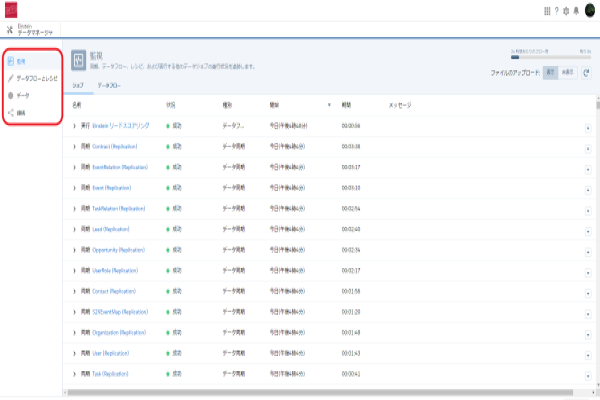The image size is (600, 400).
Task: Set file upload toggle to 表示
Action: (x=550, y=73)
